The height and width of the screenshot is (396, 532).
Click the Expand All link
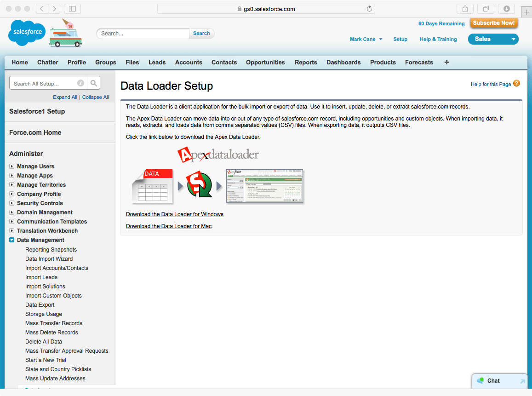(x=65, y=97)
